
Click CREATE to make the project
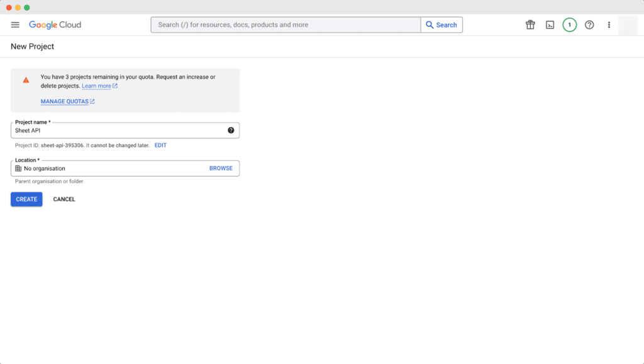tap(26, 199)
